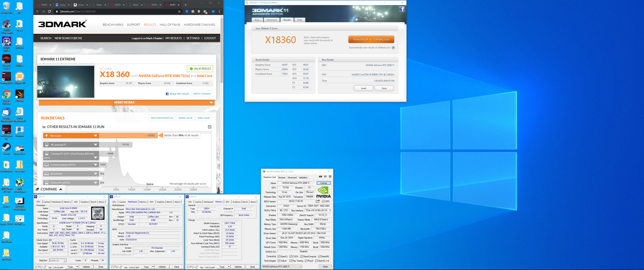This screenshot has width=644, height=270.
Task: Toggle the CUDA checkbox in GPU-Z
Action: click(291, 256)
